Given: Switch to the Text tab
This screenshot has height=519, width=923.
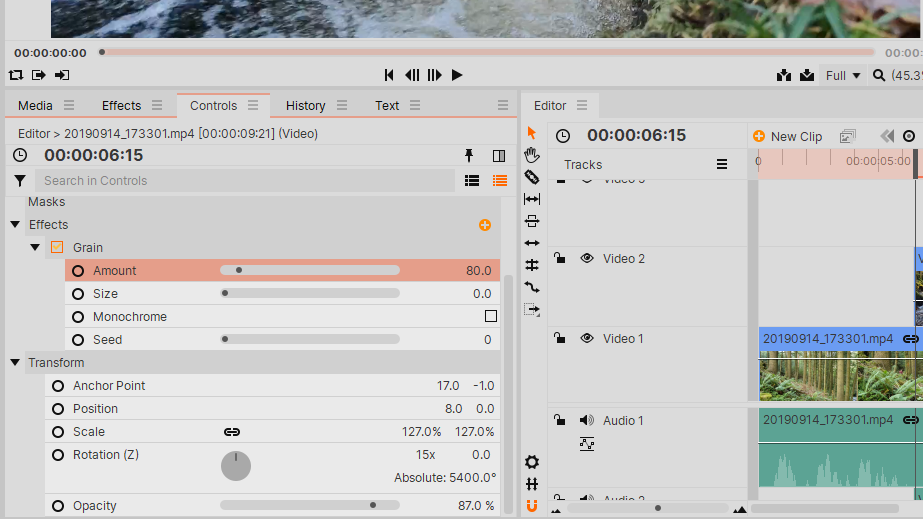Looking at the screenshot, I should point(387,106).
